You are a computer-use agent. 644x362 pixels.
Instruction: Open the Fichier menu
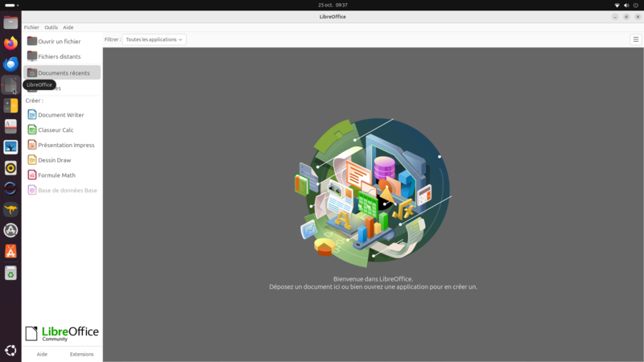[x=31, y=27]
